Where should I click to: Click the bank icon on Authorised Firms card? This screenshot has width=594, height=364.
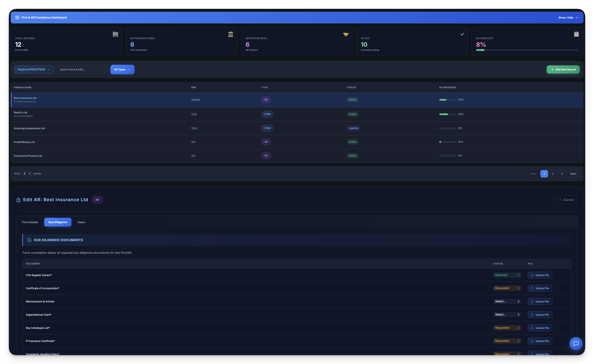[230, 34]
